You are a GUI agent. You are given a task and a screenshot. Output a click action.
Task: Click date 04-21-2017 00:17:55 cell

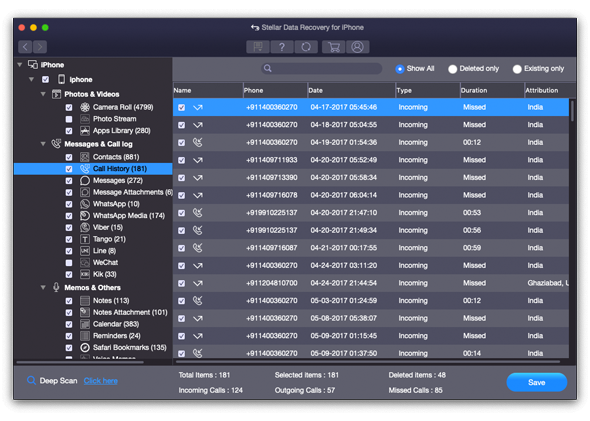tap(344, 248)
